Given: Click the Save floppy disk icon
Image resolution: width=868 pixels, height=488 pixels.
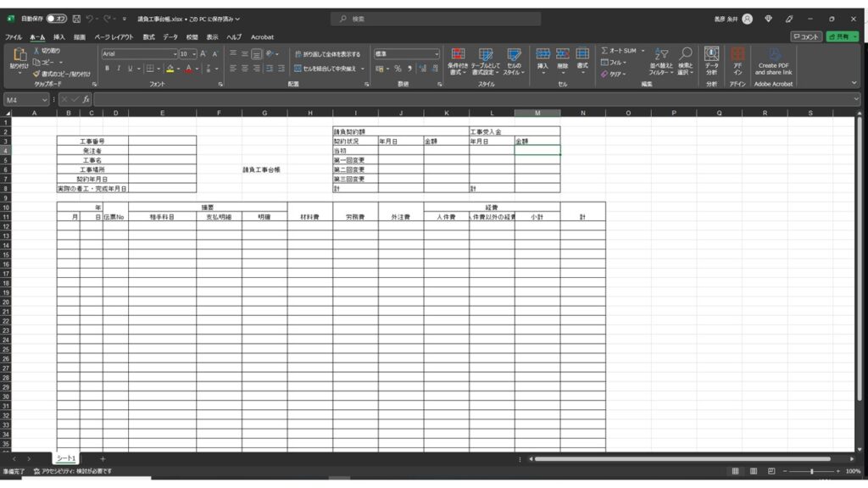Looking at the screenshot, I should point(76,19).
